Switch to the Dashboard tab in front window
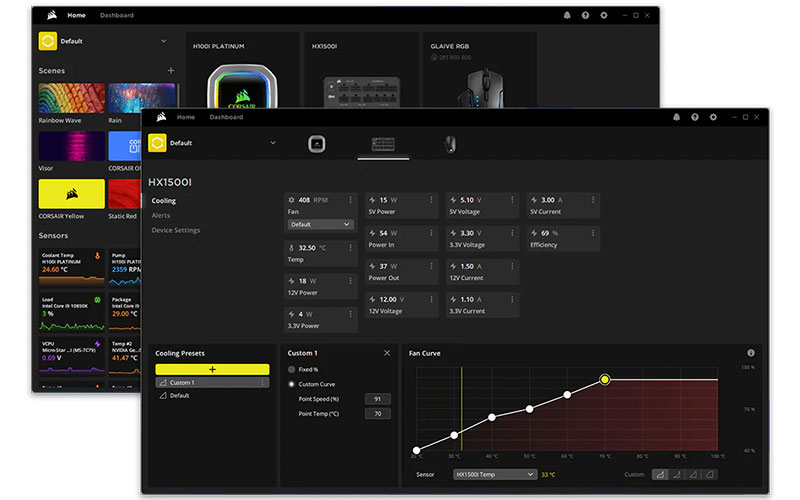Screen dimensions: 800x500 226,117
